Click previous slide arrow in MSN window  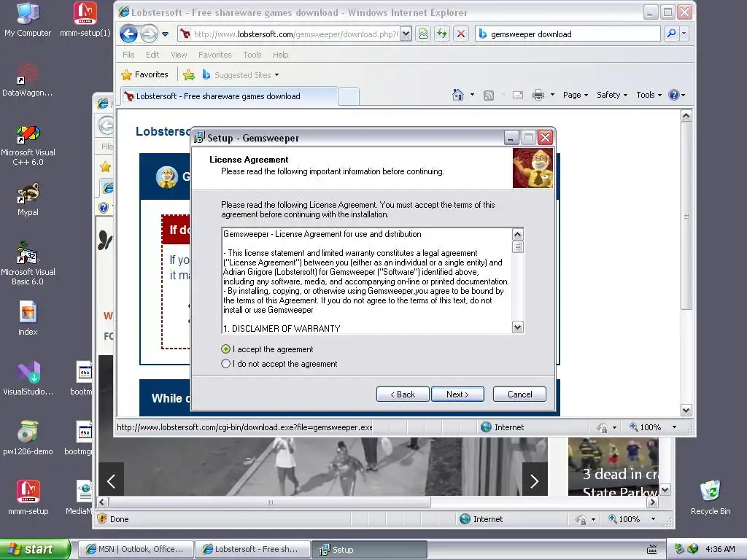(111, 481)
